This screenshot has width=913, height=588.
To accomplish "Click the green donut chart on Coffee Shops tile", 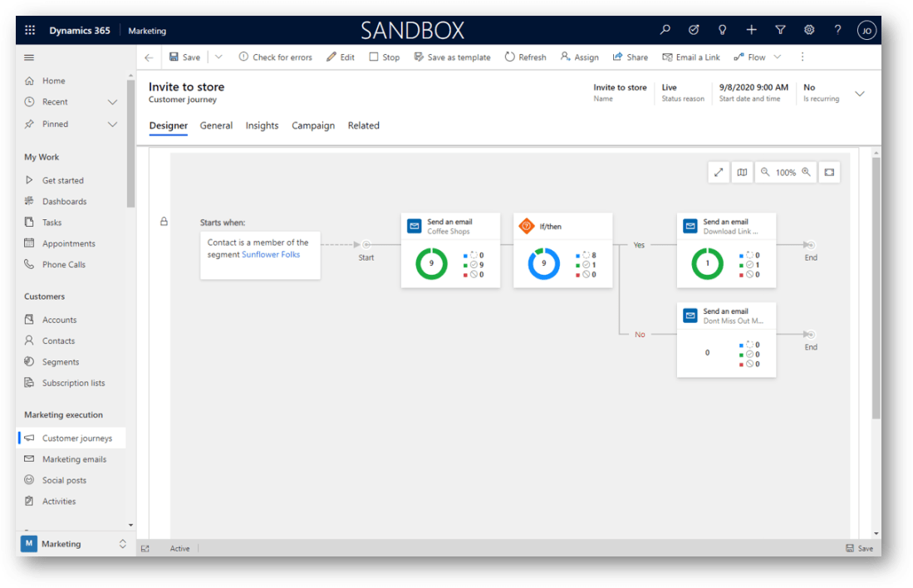I will pyautogui.click(x=431, y=263).
